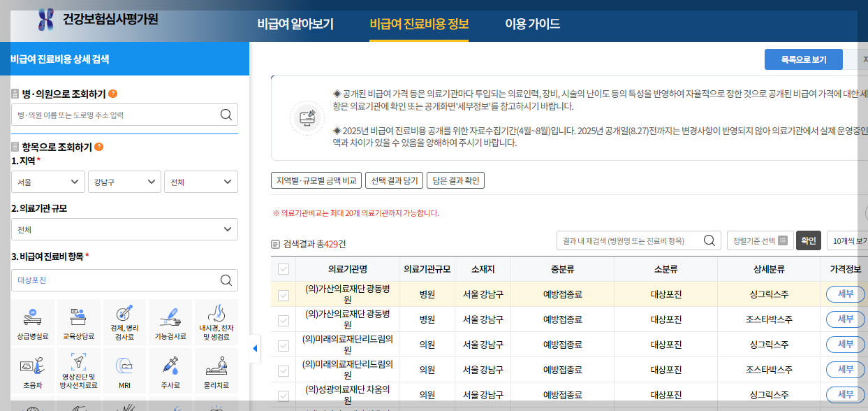Select the 교육상담료 category icon

pos(78,321)
